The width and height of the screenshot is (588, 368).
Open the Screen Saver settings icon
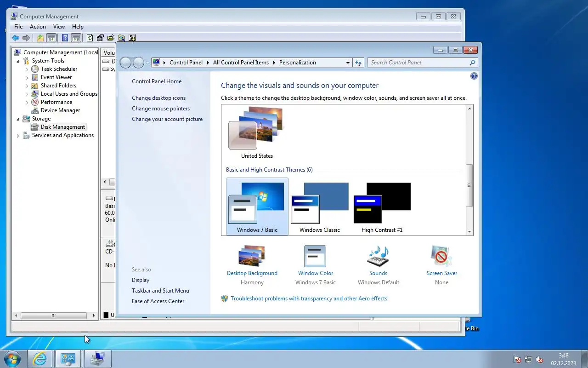pos(441,256)
